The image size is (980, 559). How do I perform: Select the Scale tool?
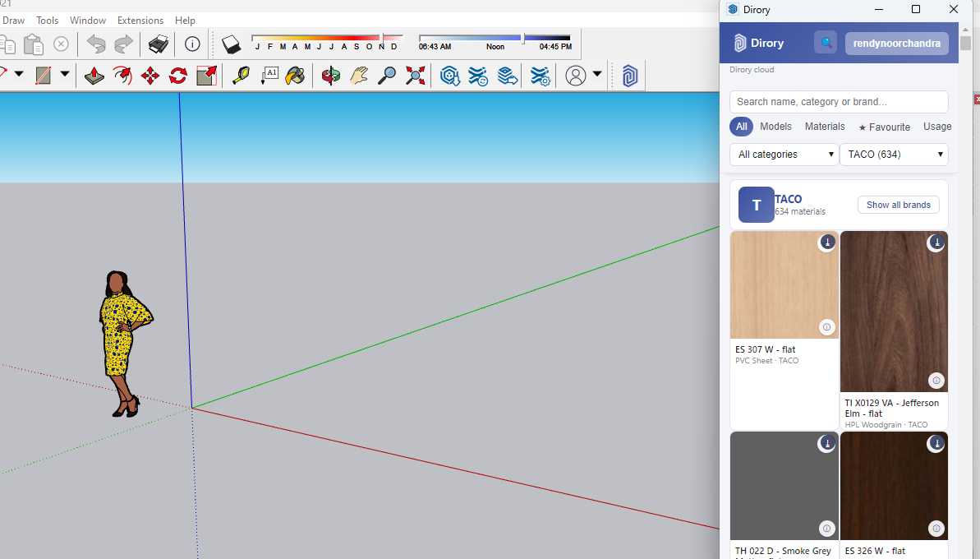coord(206,76)
